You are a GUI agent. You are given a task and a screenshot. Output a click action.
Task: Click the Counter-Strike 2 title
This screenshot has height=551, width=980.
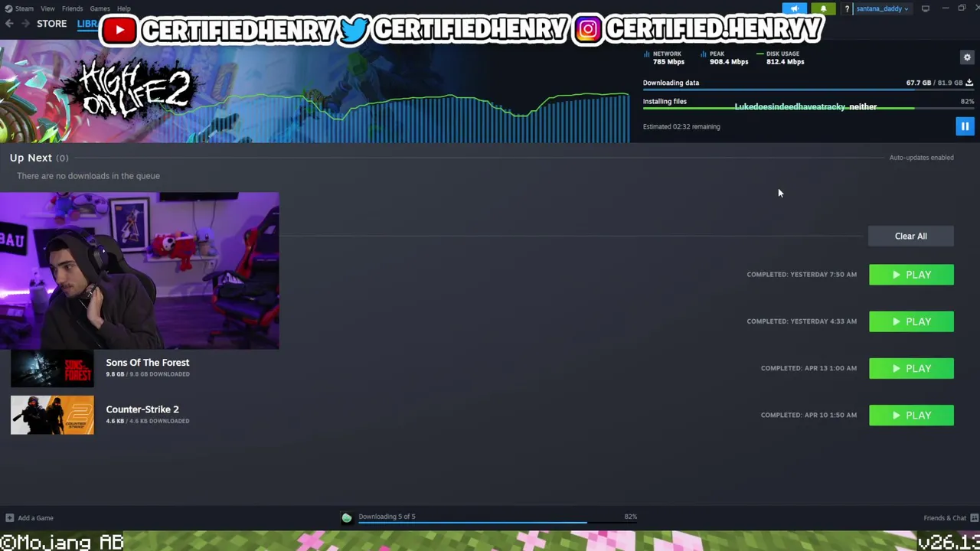(142, 409)
